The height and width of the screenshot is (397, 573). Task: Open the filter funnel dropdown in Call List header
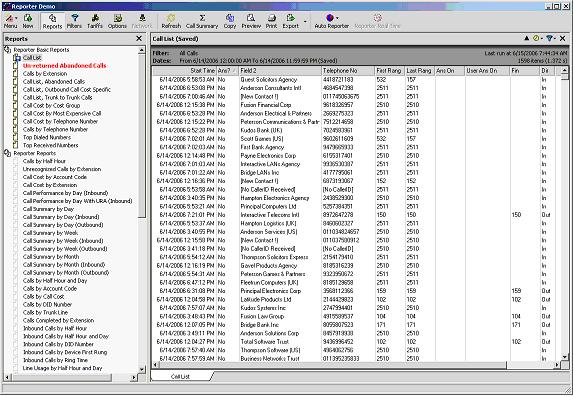[x=551, y=38]
